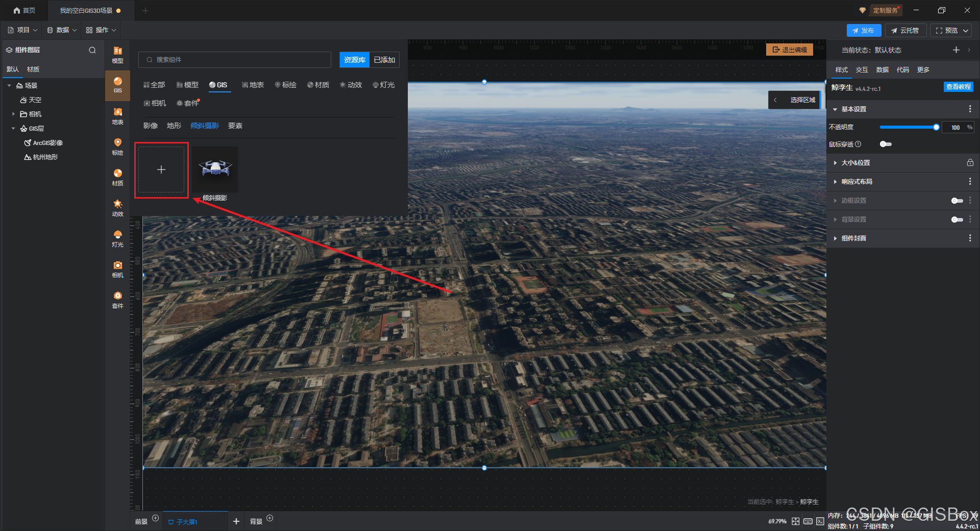Click the help icon next to 鼠标穿透
Viewport: 980px width, 531px height.
coord(858,144)
